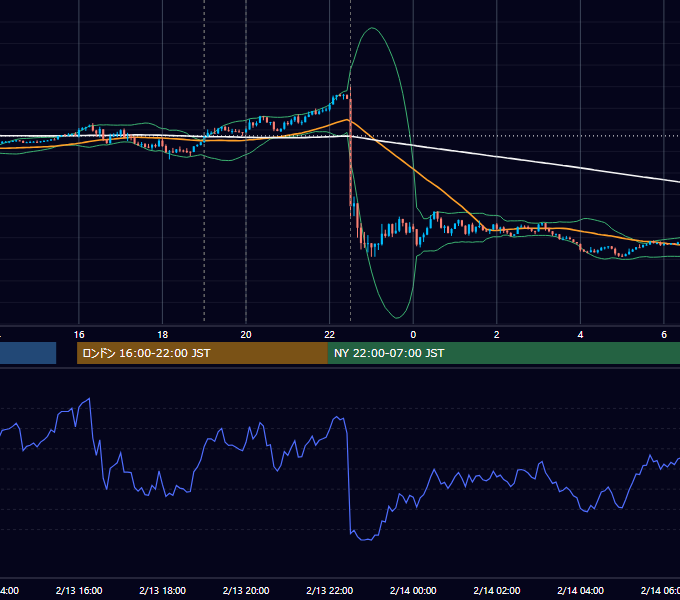Click hour label 4 on price chart axis
Screen dimensions: 680x600
coord(580,335)
